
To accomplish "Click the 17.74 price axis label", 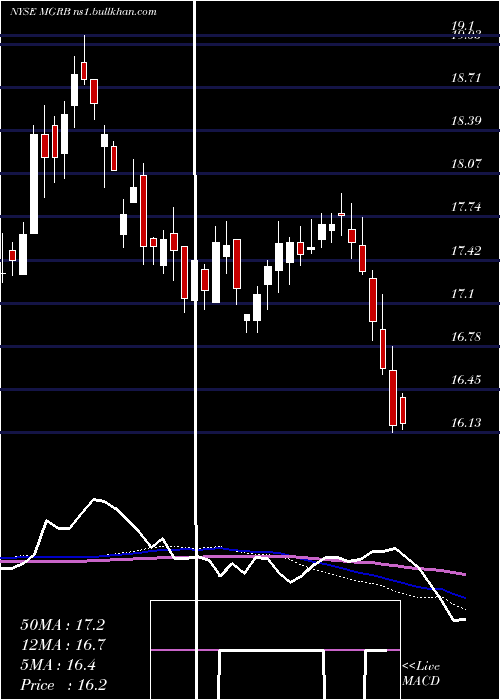I will click(x=467, y=207).
